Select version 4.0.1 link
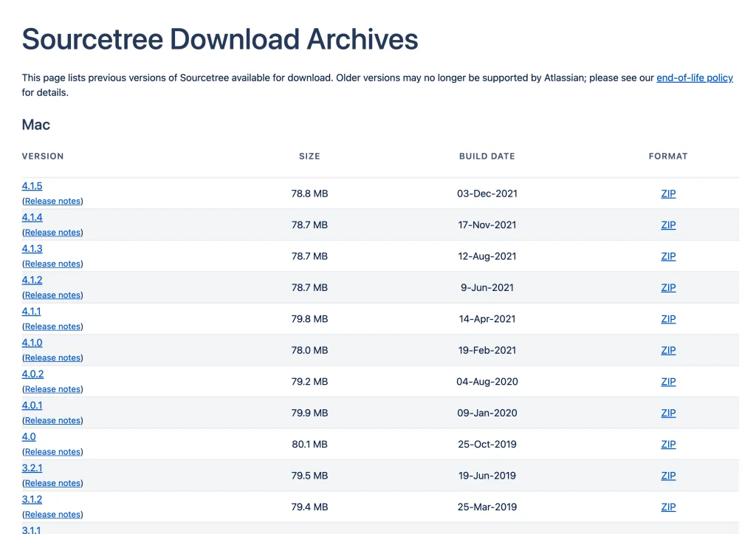The height and width of the screenshot is (534, 756). (32, 405)
